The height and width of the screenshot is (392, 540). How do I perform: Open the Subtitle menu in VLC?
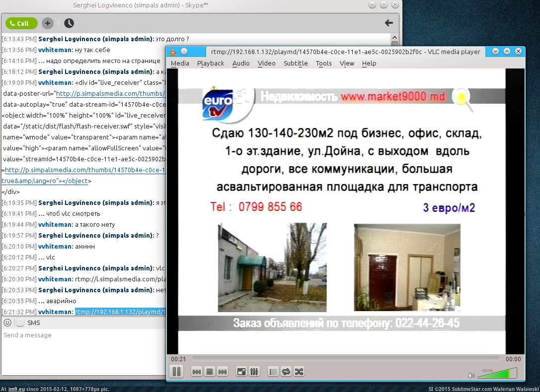(296, 63)
